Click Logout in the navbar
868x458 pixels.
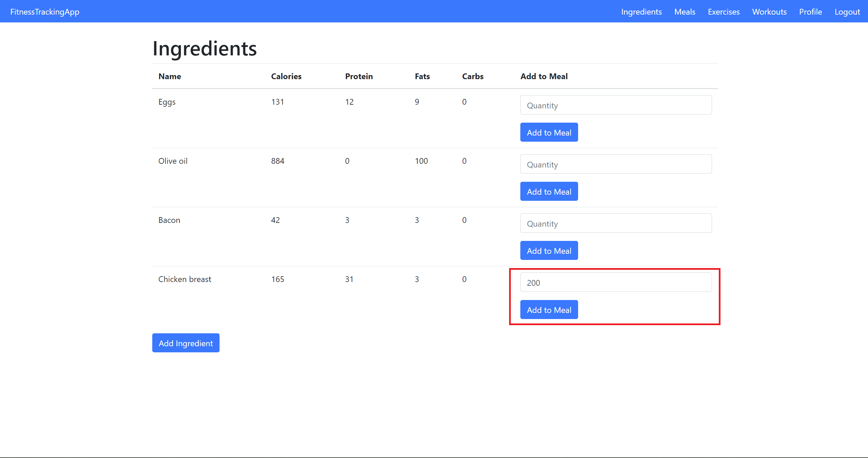point(847,12)
